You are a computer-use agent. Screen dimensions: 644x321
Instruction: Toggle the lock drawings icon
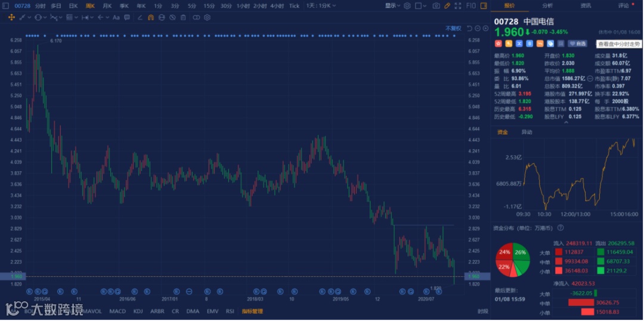[x=162, y=18]
